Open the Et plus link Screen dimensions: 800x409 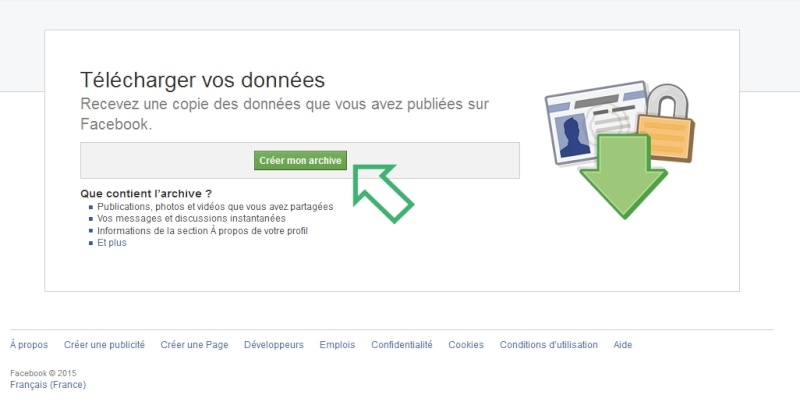112,243
